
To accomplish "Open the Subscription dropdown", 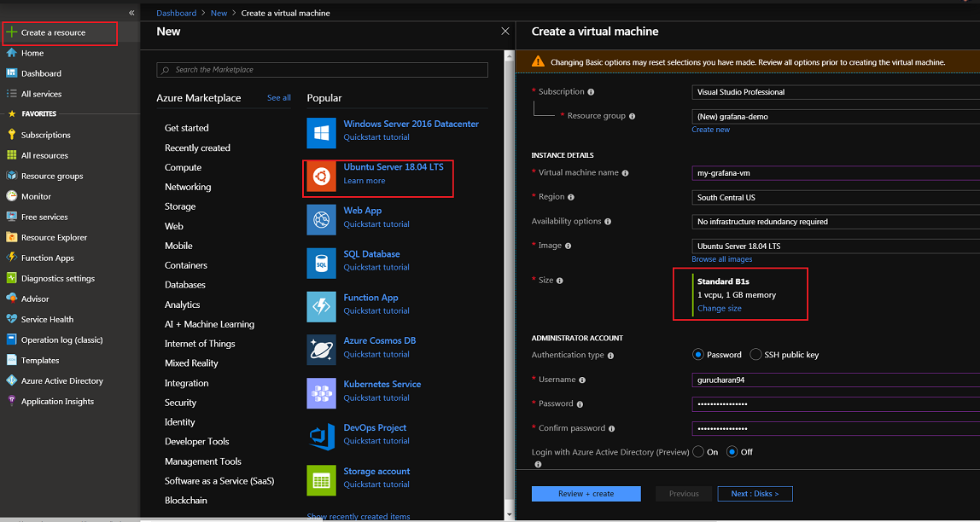I will click(x=836, y=92).
